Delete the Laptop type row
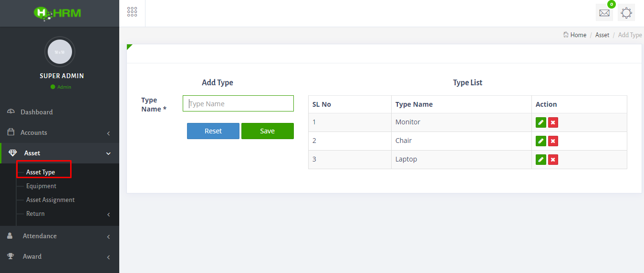This screenshot has width=644, height=273. click(x=553, y=160)
